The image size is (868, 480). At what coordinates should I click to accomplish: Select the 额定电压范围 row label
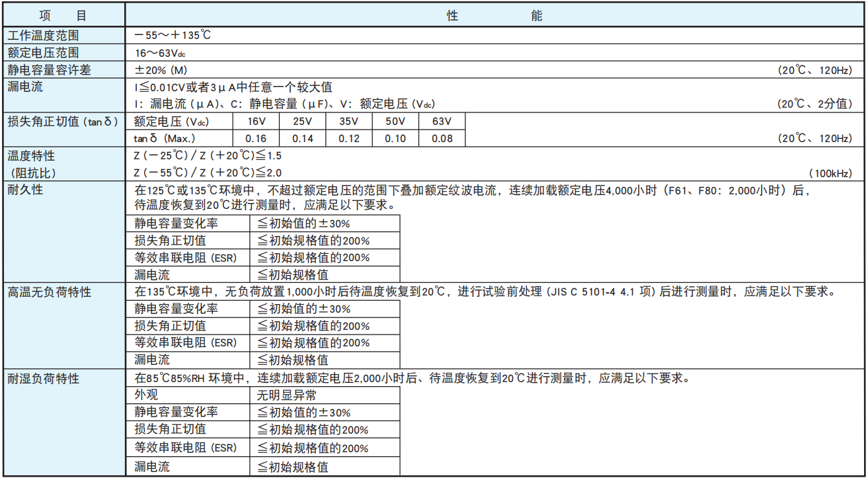43,53
